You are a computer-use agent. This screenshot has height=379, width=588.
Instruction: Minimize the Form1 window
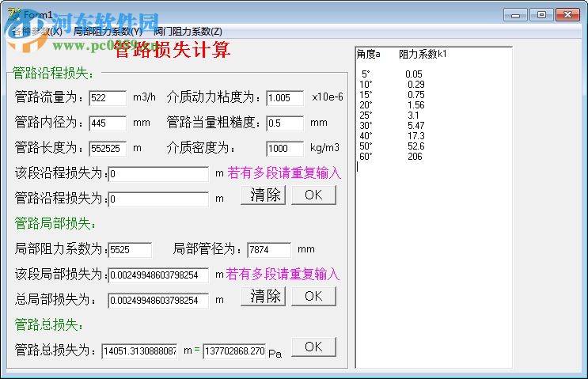click(516, 15)
